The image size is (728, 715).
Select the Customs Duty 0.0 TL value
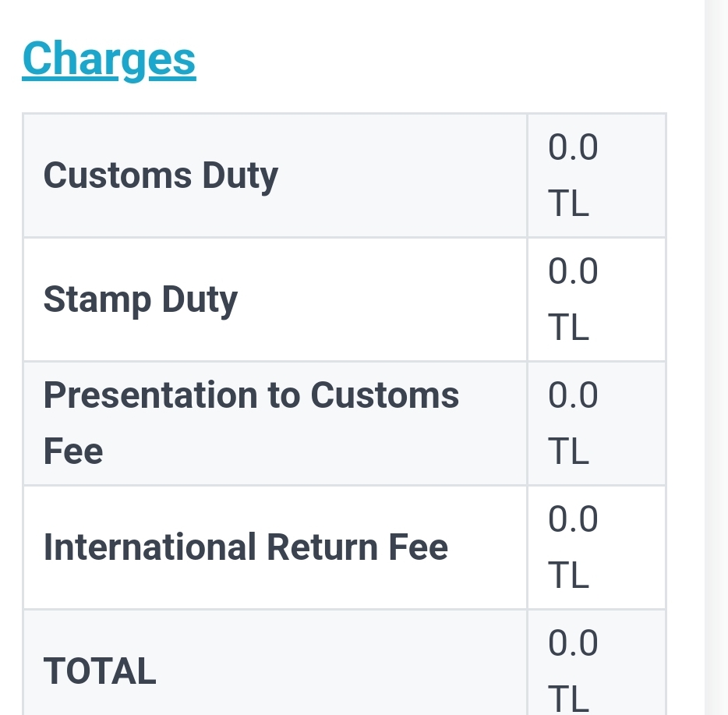pos(573,175)
